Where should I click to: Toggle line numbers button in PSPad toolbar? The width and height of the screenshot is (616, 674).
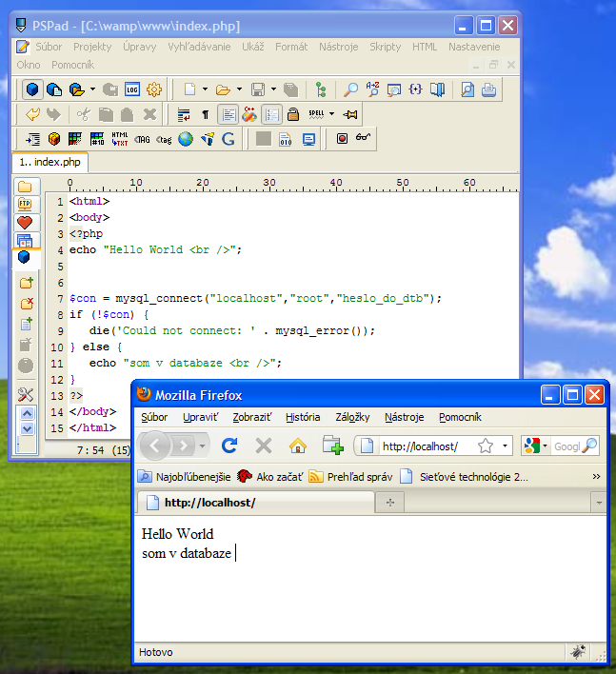click(271, 114)
